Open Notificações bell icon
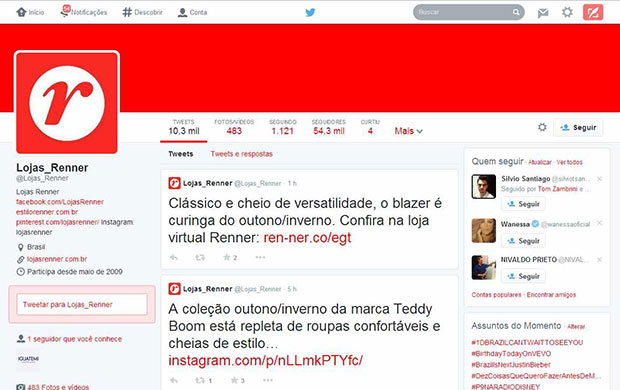Image resolution: width=620 pixels, height=390 pixels. point(64,11)
